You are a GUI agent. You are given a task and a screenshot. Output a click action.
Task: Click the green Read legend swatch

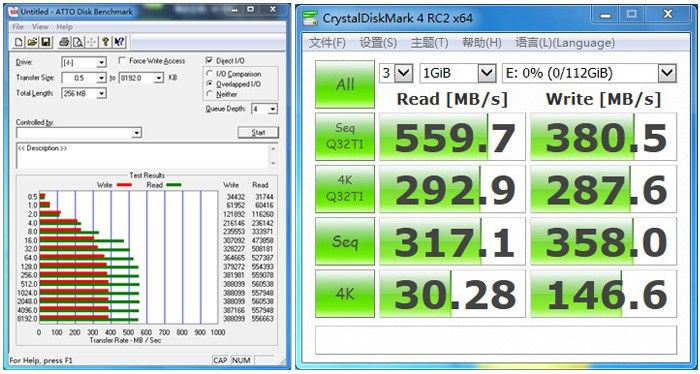174,185
